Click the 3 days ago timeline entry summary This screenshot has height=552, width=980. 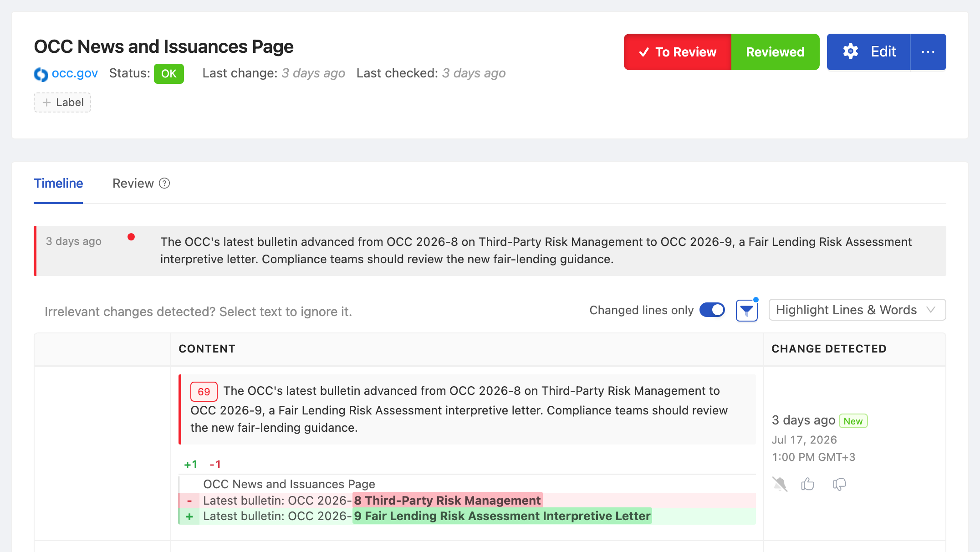click(x=490, y=251)
